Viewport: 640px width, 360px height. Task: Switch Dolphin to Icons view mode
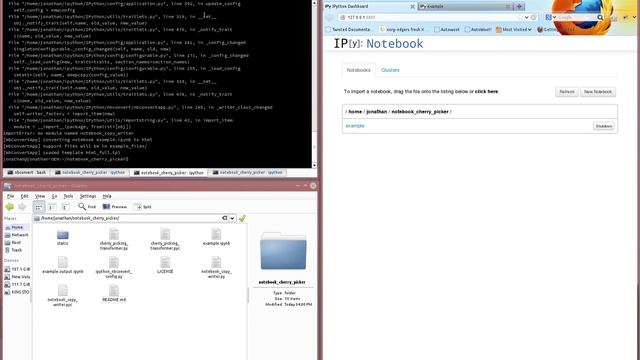(39, 207)
